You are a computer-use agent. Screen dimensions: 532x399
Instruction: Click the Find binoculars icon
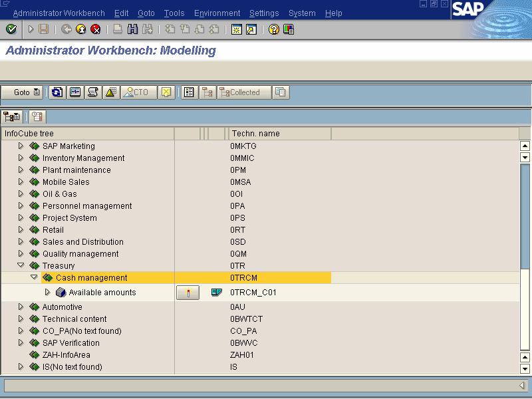click(x=132, y=29)
